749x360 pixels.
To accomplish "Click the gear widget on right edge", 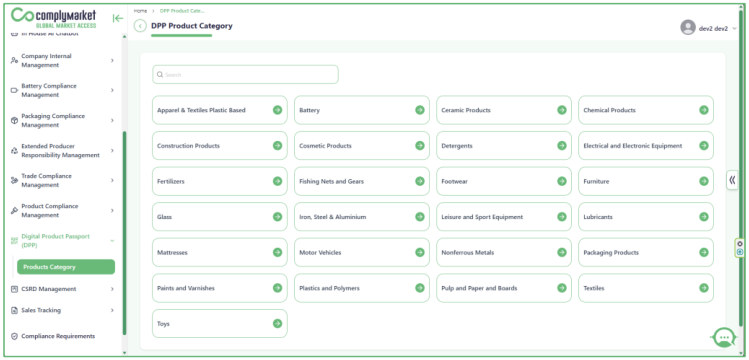I will (x=740, y=244).
